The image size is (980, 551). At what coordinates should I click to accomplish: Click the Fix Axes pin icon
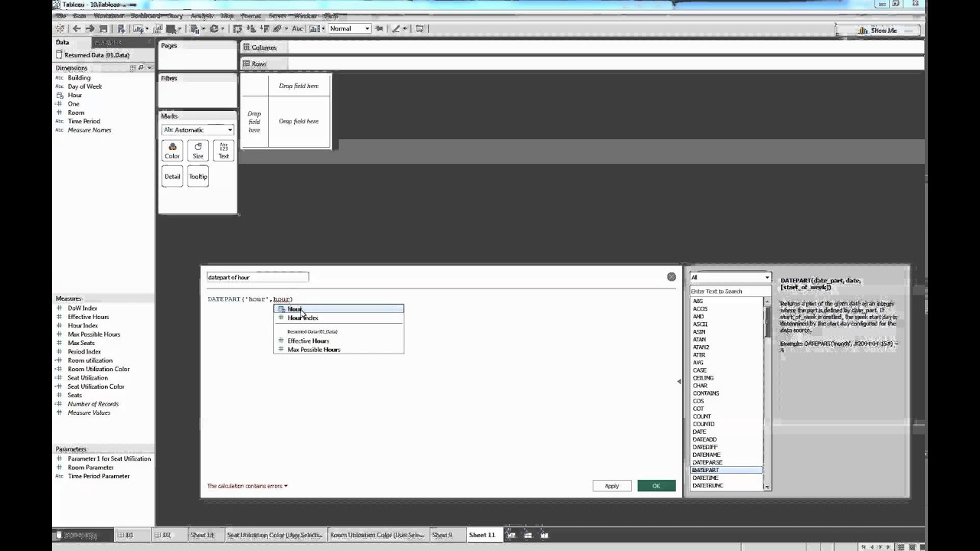click(379, 28)
